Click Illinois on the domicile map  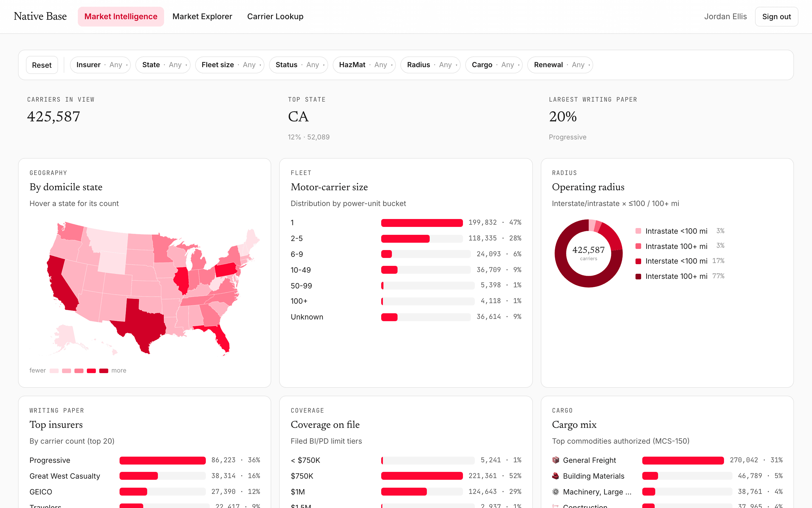[181, 280]
